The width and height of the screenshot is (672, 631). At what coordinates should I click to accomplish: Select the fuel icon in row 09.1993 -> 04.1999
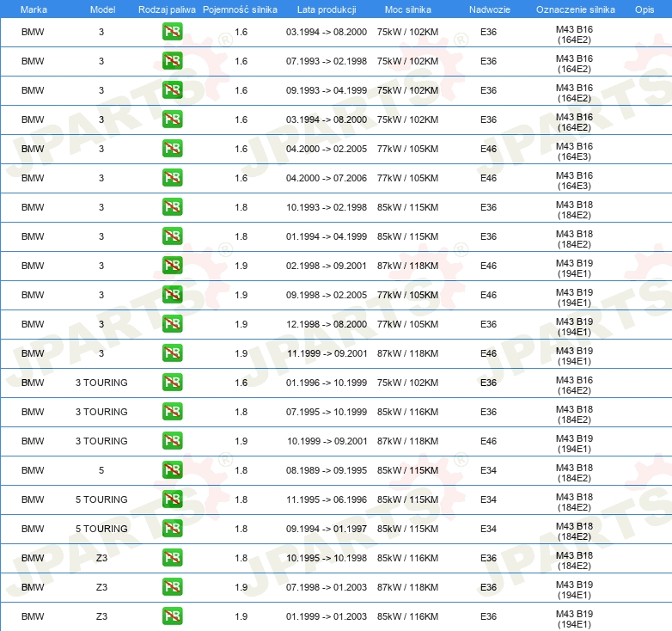pos(172,90)
